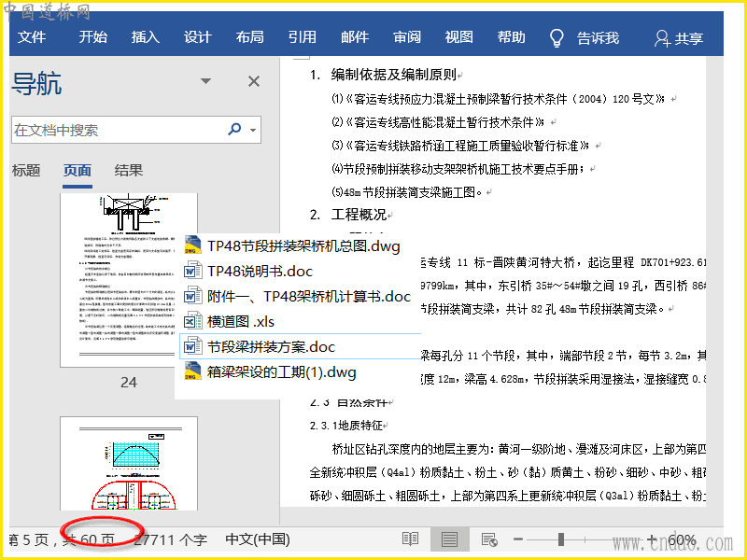Click the 中文(中国) language indicator
747x560 pixels.
click(x=258, y=539)
